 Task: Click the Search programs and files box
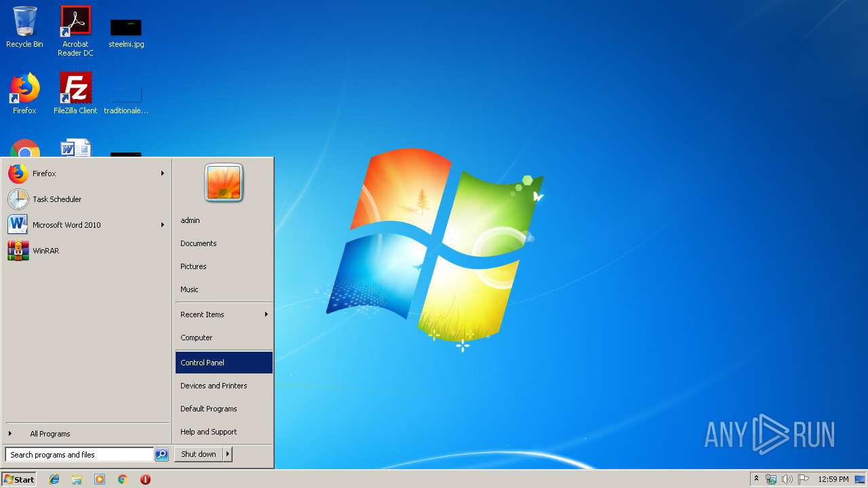tap(79, 455)
